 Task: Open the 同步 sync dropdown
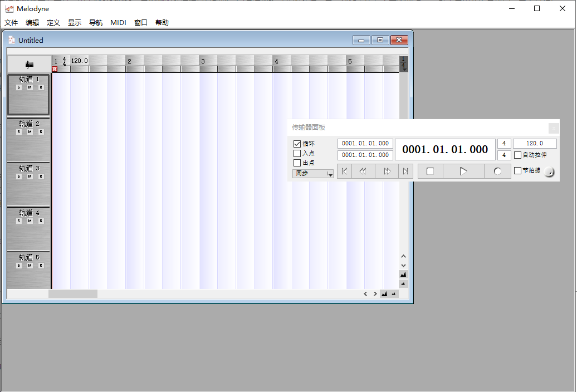[313, 174]
